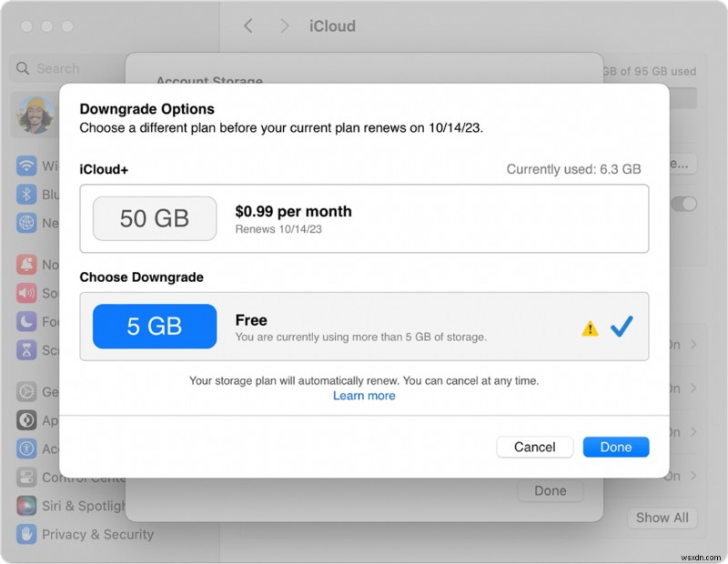
Task: Click the Wi-Fi icon in the sidebar
Action: (x=26, y=166)
